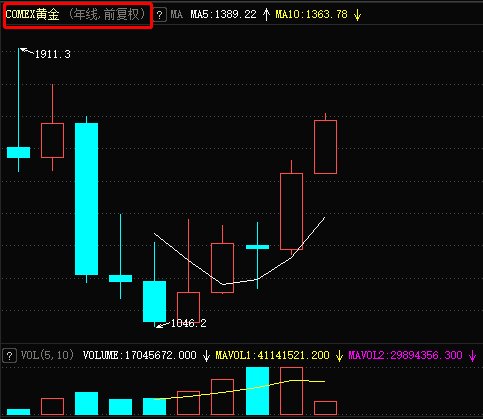The image size is (483, 419).
Task: Click the VOL indicator help question-mark icon
Action: pos(9,356)
